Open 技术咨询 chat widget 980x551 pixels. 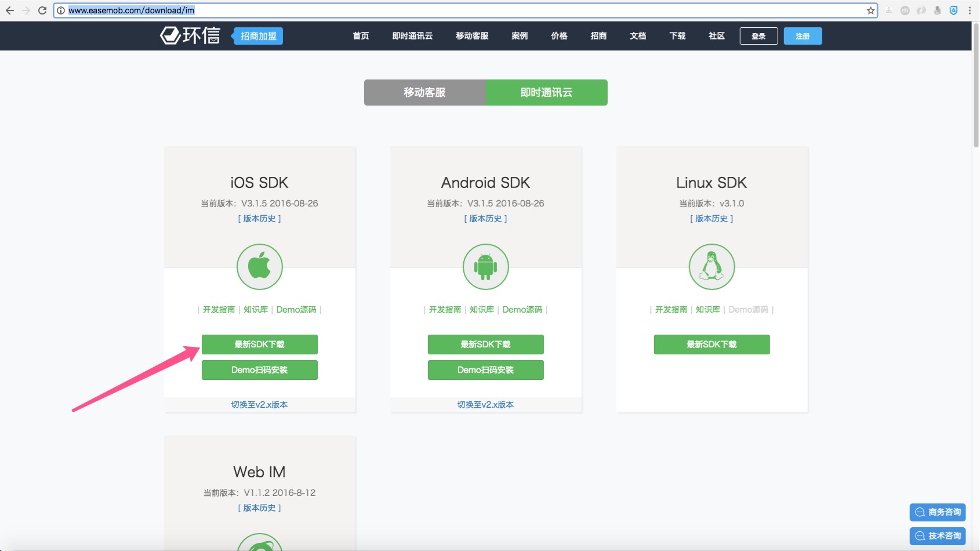pos(938,536)
